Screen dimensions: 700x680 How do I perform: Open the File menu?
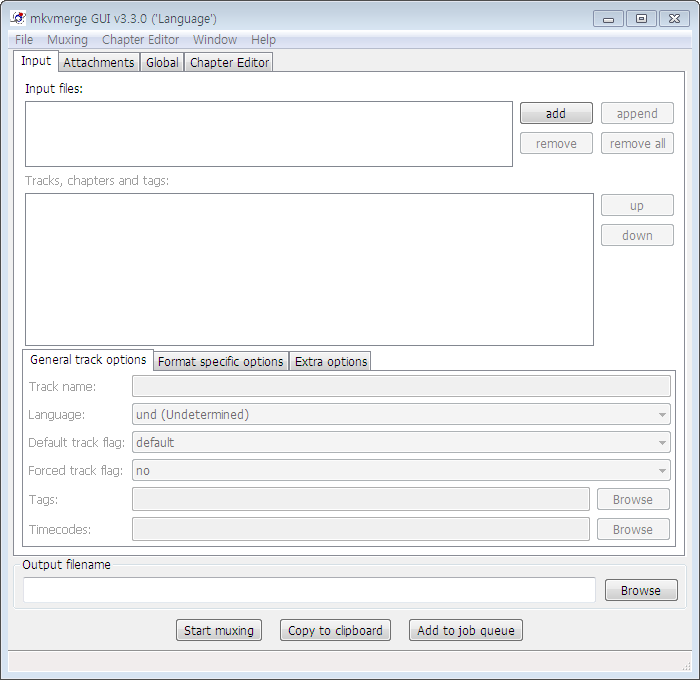coord(24,40)
